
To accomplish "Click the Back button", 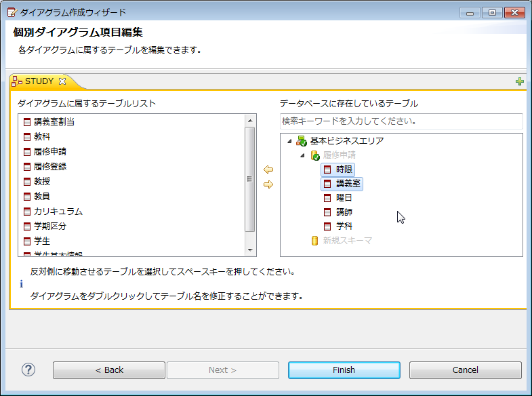I will point(109,370).
